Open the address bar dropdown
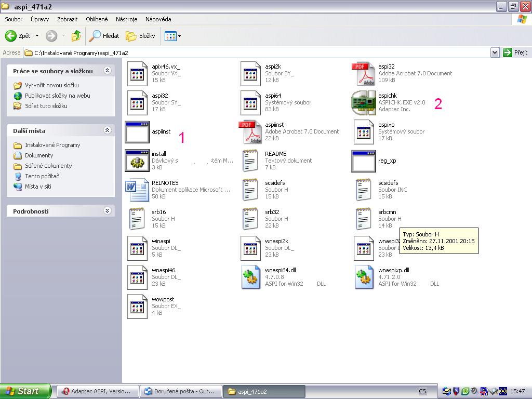 pyautogui.click(x=495, y=52)
